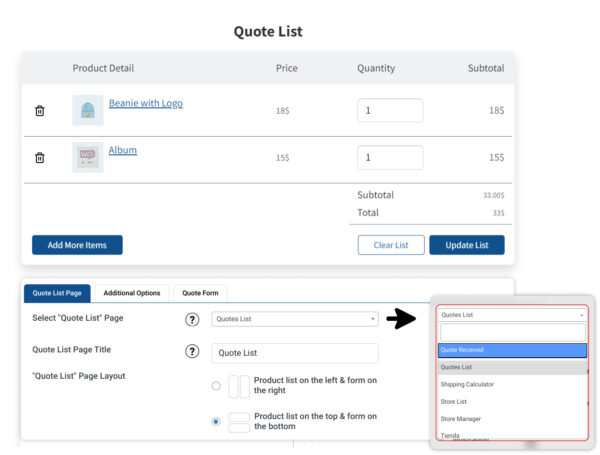Image resolution: width=600 pixels, height=455 pixels.
Task: Click the Add More Items button
Action: pyautogui.click(x=77, y=245)
